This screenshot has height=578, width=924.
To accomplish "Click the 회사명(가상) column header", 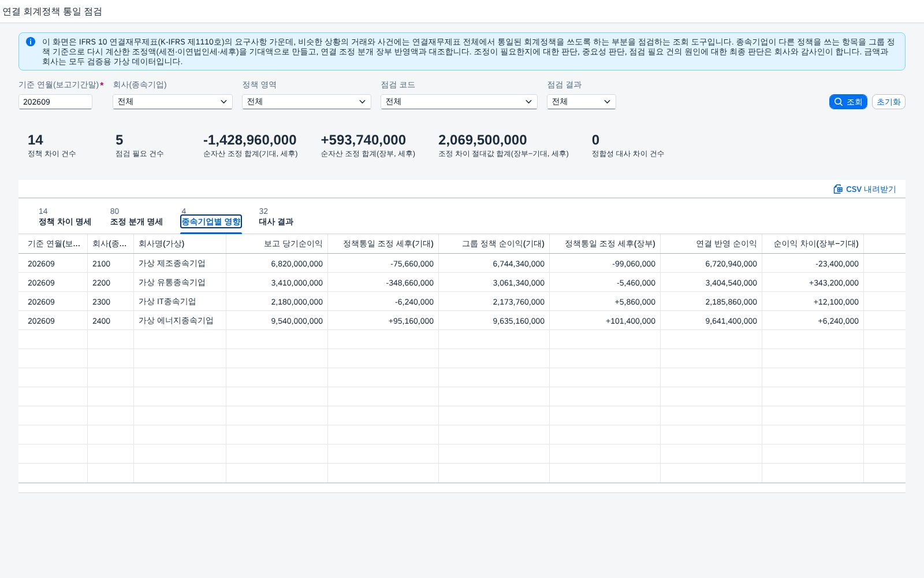I will [180, 244].
